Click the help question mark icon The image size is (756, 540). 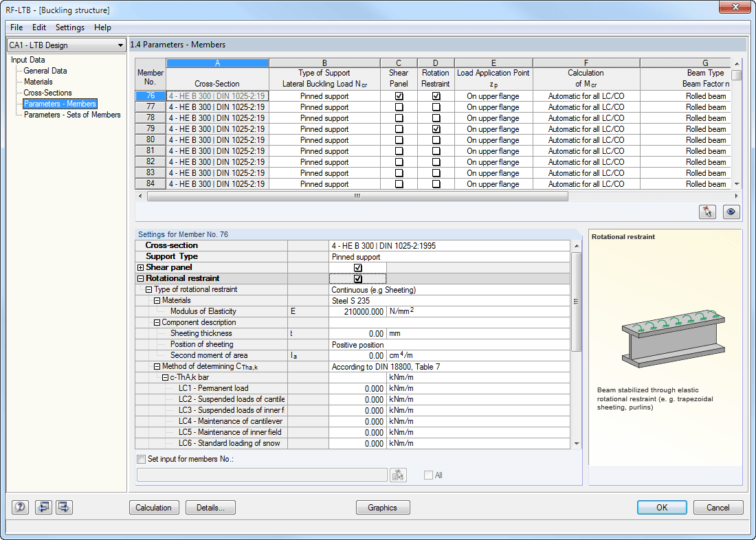tap(21, 507)
